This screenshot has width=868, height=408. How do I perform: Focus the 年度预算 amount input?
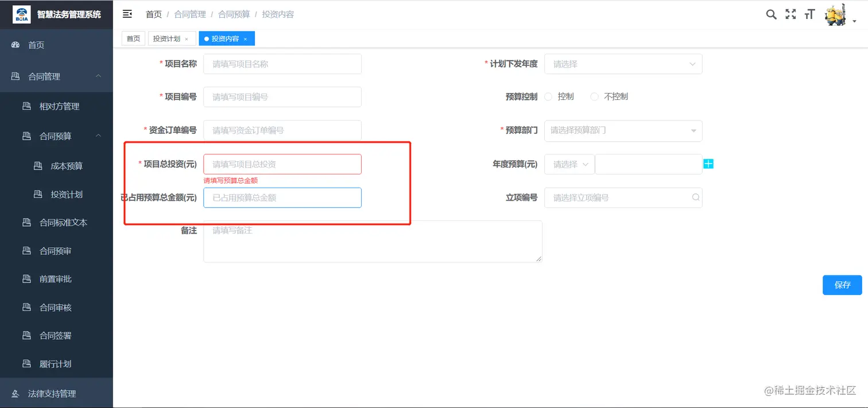[649, 164]
